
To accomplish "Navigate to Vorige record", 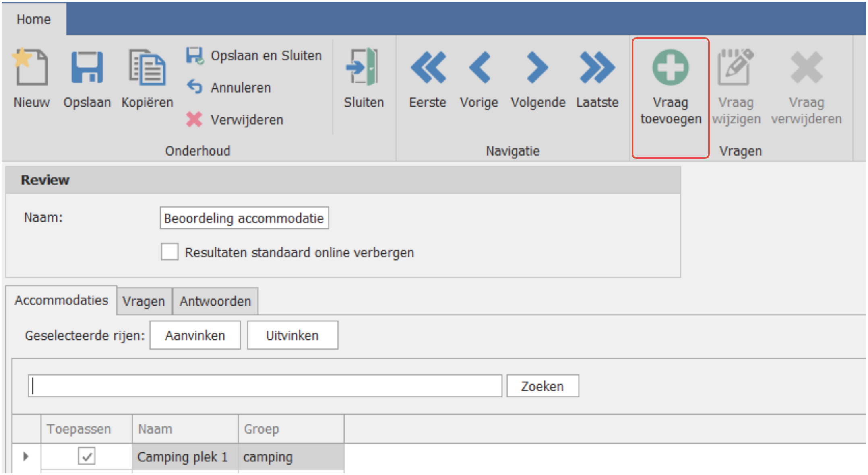I will pos(479,68).
